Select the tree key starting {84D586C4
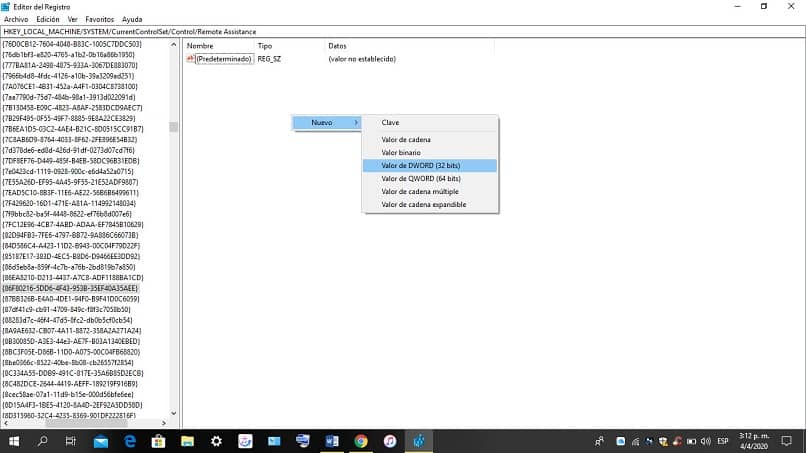 (x=71, y=246)
